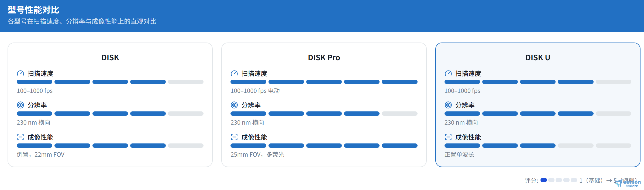Select the highlighted DISK U card title

click(538, 58)
